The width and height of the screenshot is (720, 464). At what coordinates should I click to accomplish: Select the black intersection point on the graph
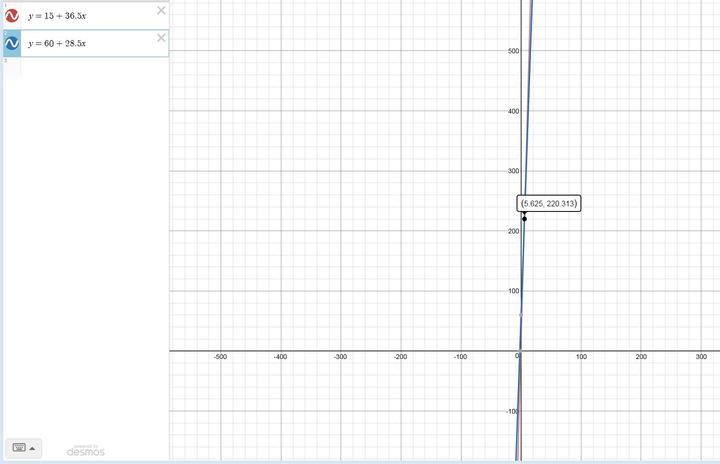click(524, 218)
